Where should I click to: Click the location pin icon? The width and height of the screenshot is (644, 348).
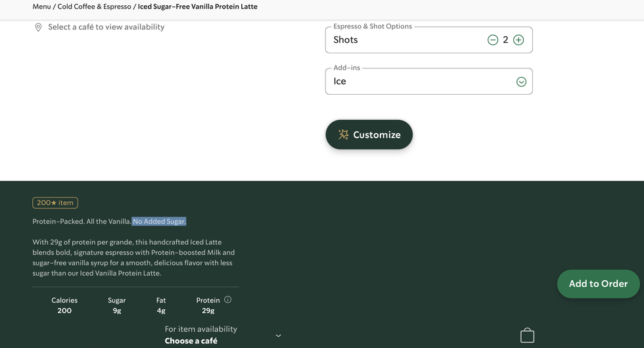click(38, 28)
